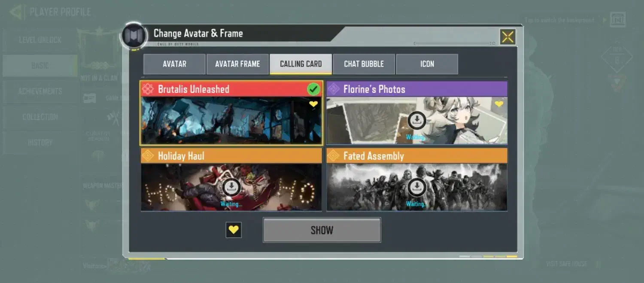Click the scroll indicator bar near the top right
The image size is (644, 283).
pos(454,43)
